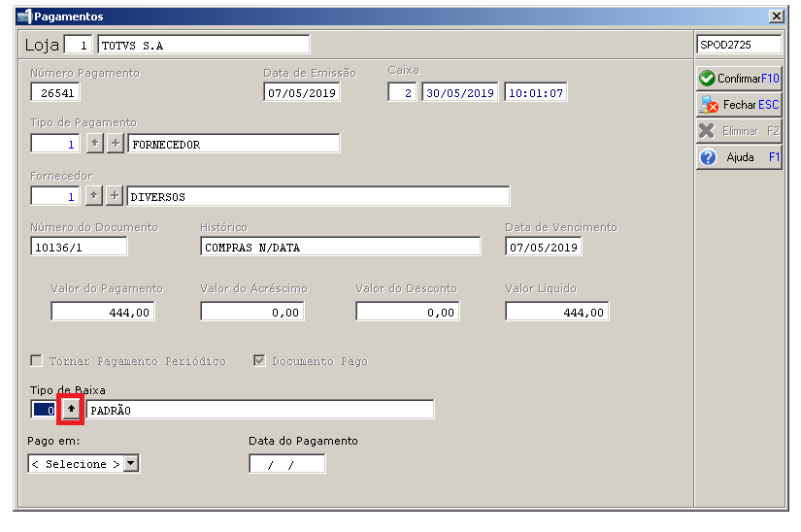Click the Data do Pagamento label

(x=304, y=441)
